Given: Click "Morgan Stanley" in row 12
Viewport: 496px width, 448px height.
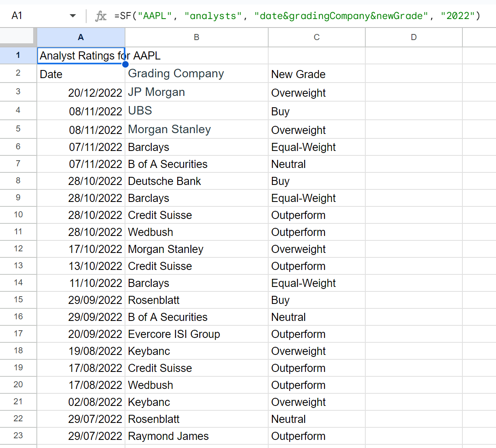Looking at the screenshot, I should [197, 249].
